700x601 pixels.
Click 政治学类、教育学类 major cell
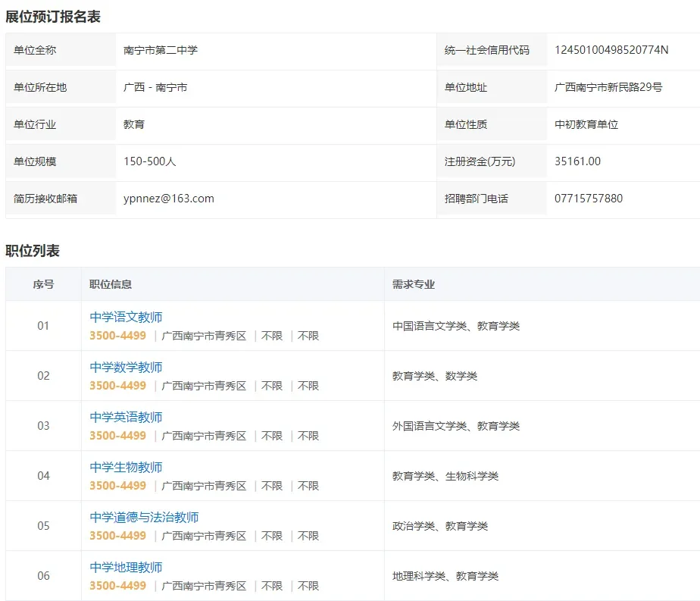[439, 526]
